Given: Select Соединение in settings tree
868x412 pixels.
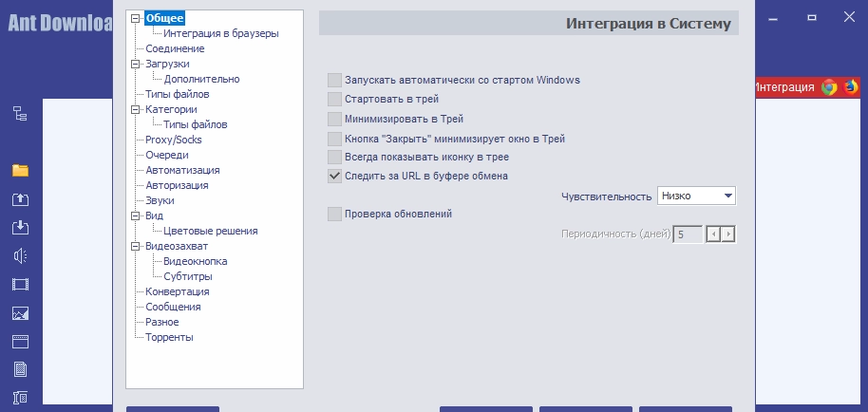Looking at the screenshot, I should (175, 48).
